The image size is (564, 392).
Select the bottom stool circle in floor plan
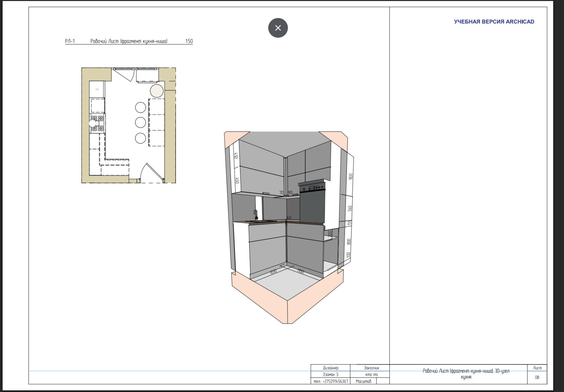click(x=140, y=138)
